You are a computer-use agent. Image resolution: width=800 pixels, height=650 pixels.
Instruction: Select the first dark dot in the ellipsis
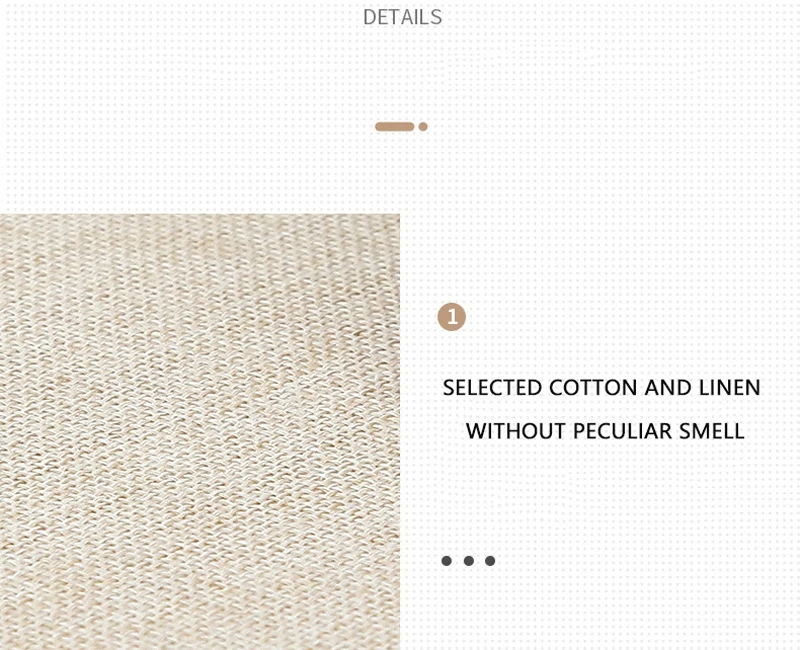pos(446,561)
